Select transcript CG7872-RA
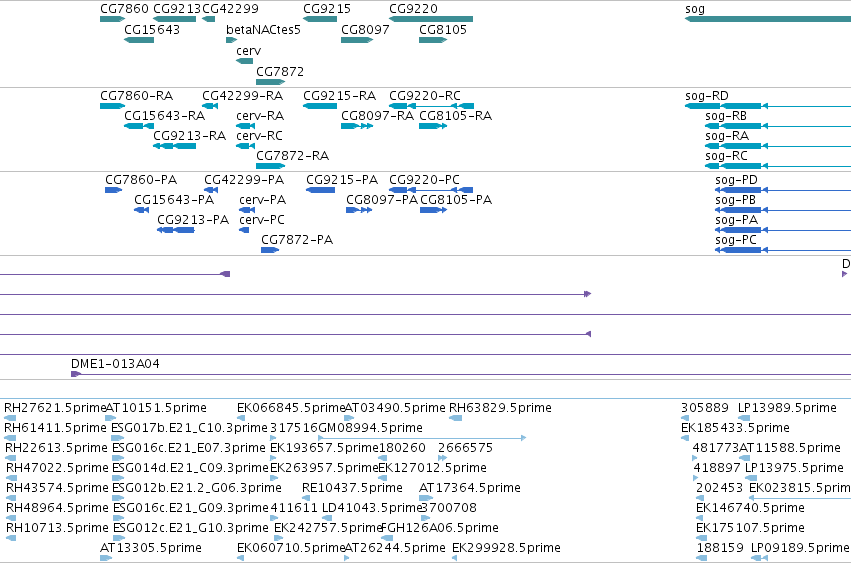Image resolution: width=851 pixels, height=563 pixels. coord(270,166)
